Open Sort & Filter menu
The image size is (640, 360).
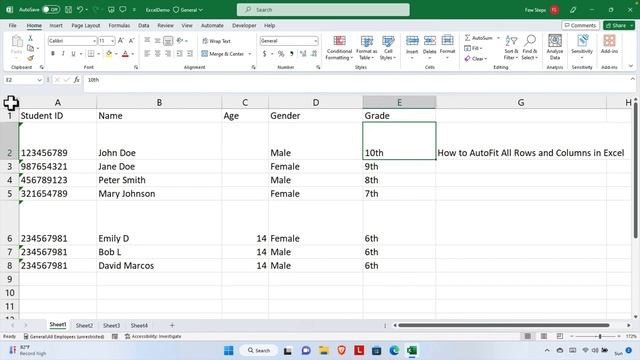[511, 48]
